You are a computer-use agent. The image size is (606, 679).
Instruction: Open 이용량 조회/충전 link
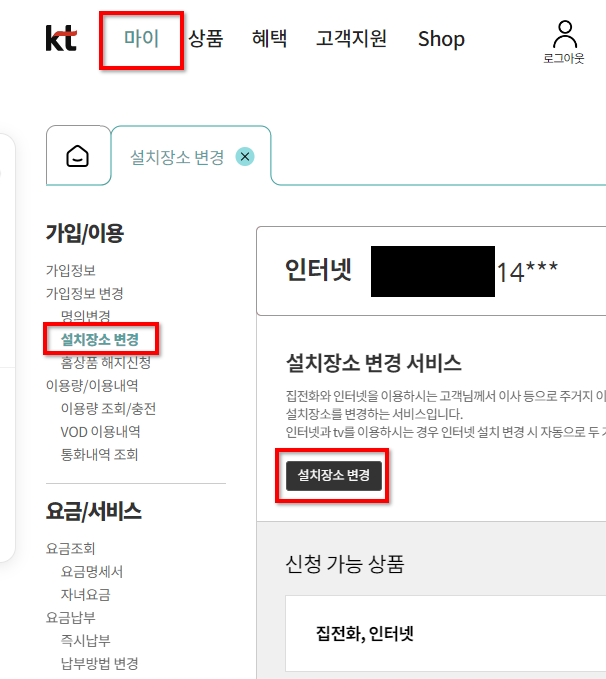tap(108, 408)
